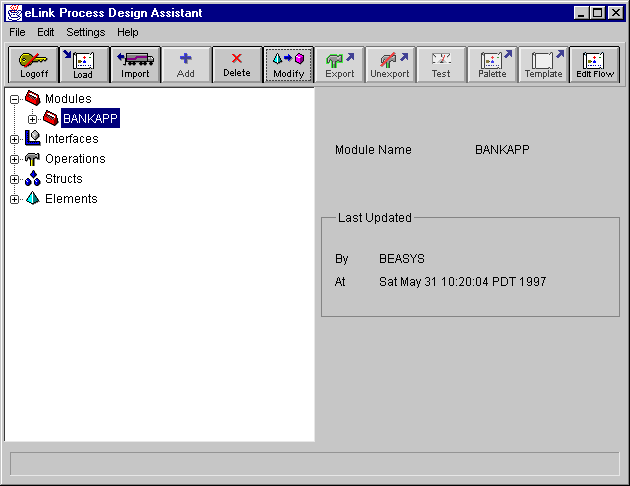This screenshot has width=630, height=486.
Task: Expand the BANKAPP module node
Action: click(33, 119)
